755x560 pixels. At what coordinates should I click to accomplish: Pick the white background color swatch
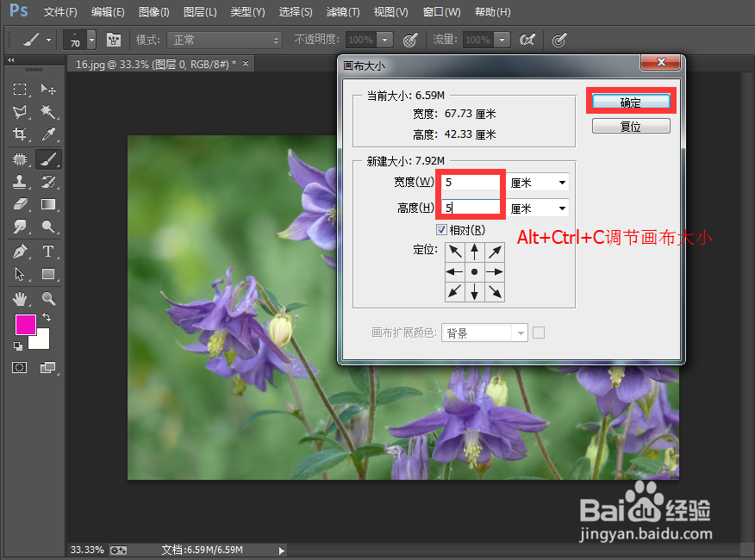pos(42,342)
